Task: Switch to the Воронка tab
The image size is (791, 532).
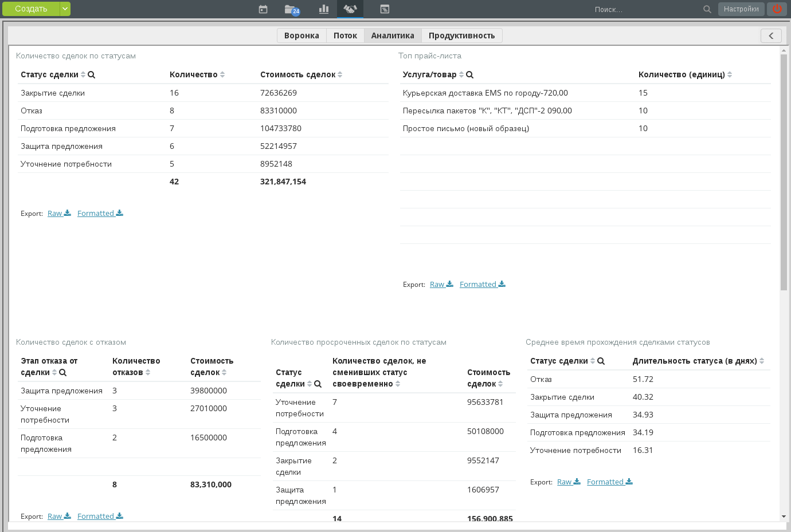Action: tap(301, 36)
